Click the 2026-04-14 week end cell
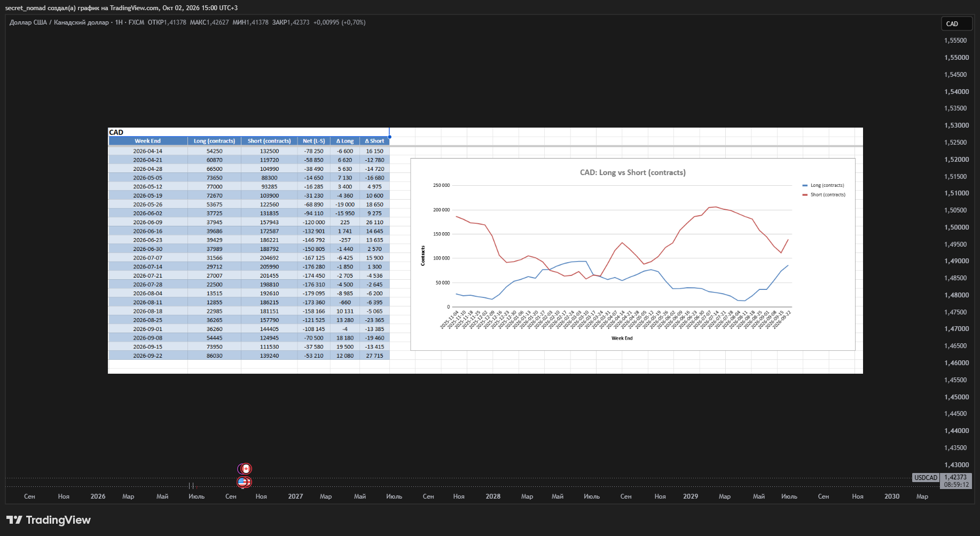This screenshot has height=536, width=980. (148, 151)
